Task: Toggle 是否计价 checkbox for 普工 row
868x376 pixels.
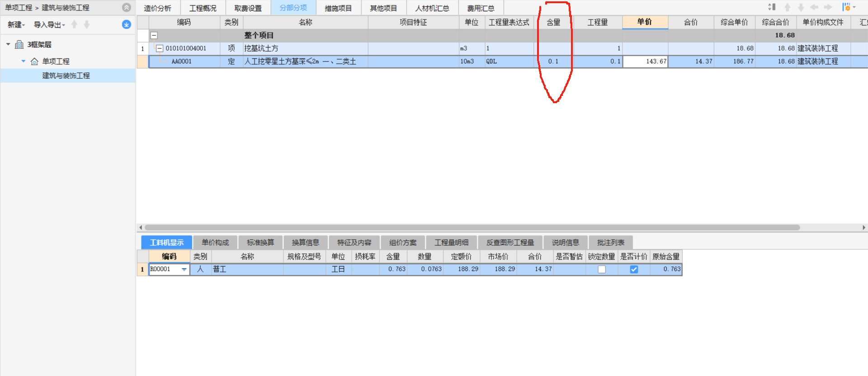Action: [x=634, y=269]
